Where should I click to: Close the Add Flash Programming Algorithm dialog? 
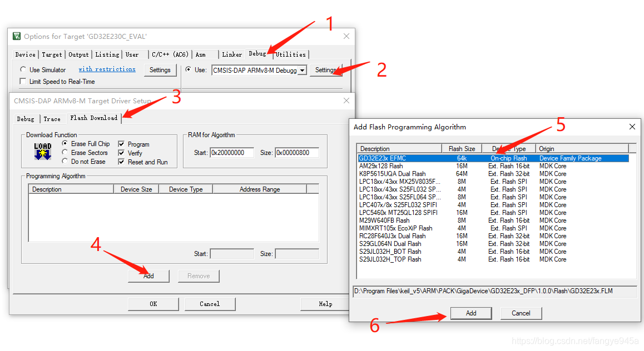(632, 127)
